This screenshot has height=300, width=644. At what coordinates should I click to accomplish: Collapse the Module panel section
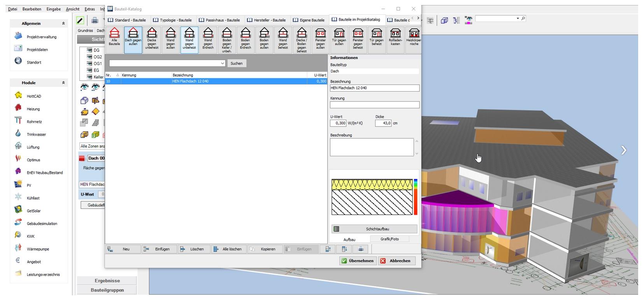(63, 83)
